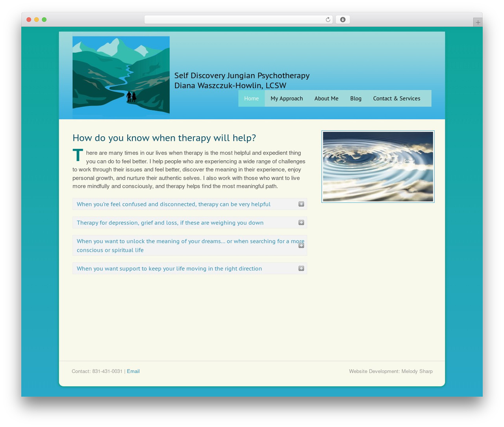Image resolution: width=504 pixels, height=427 pixels.
Task: Open the water ripple photo
Action: click(378, 167)
